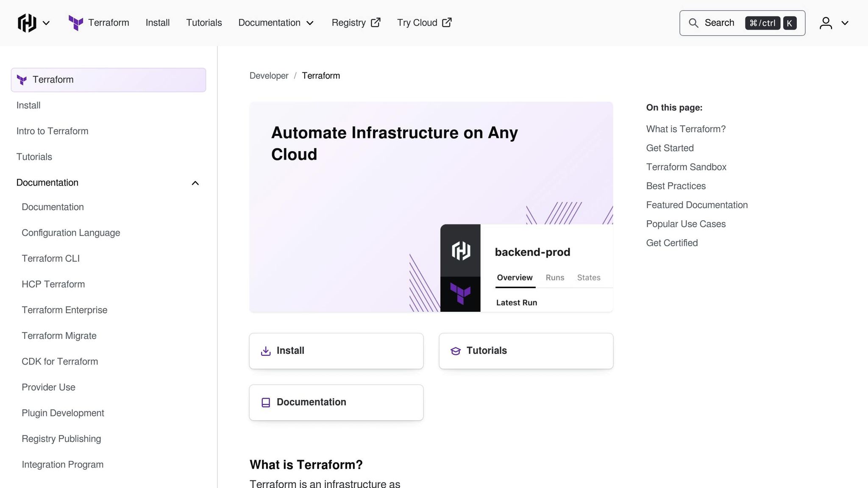This screenshot has height=488, width=868.
Task: Expand the user account chevron
Action: [845, 23]
